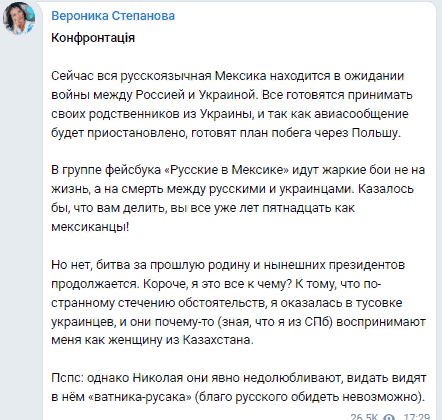Viewport: 442px width, 420px height.
Task: Click the word Николая in the postscript
Action: (158, 378)
